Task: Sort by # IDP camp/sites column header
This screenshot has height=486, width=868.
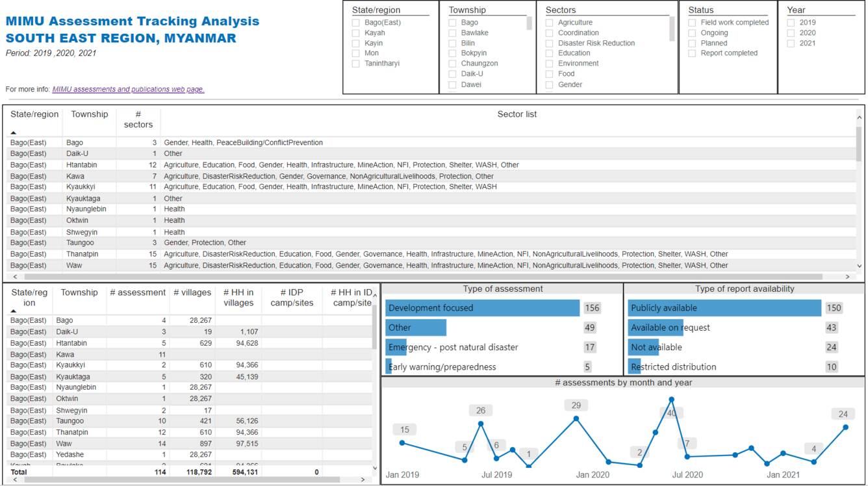Action: (292, 298)
